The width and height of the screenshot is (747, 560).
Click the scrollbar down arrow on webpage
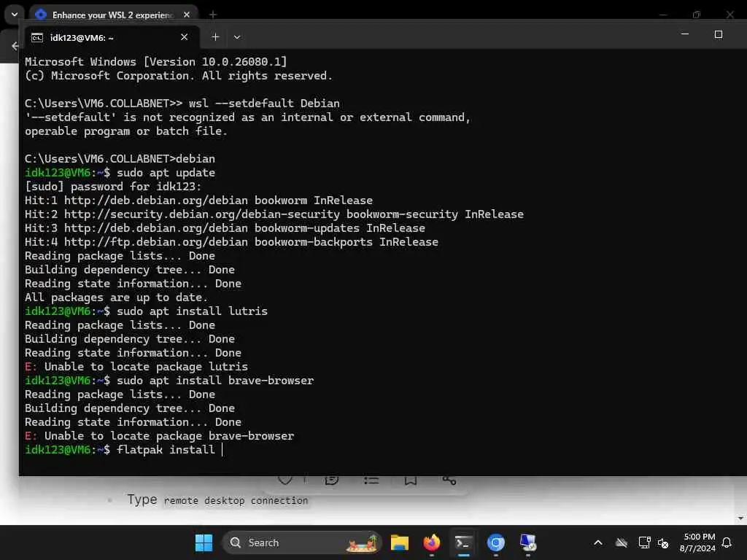(740, 518)
